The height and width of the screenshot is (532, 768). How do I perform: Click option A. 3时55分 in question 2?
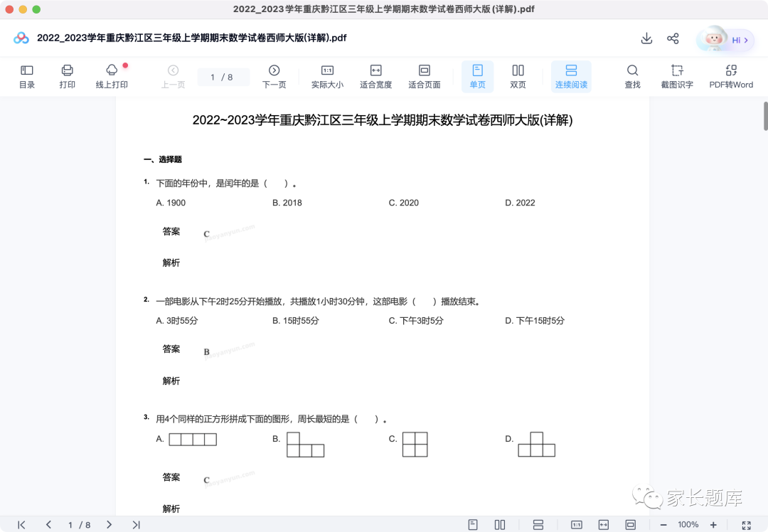click(x=177, y=321)
